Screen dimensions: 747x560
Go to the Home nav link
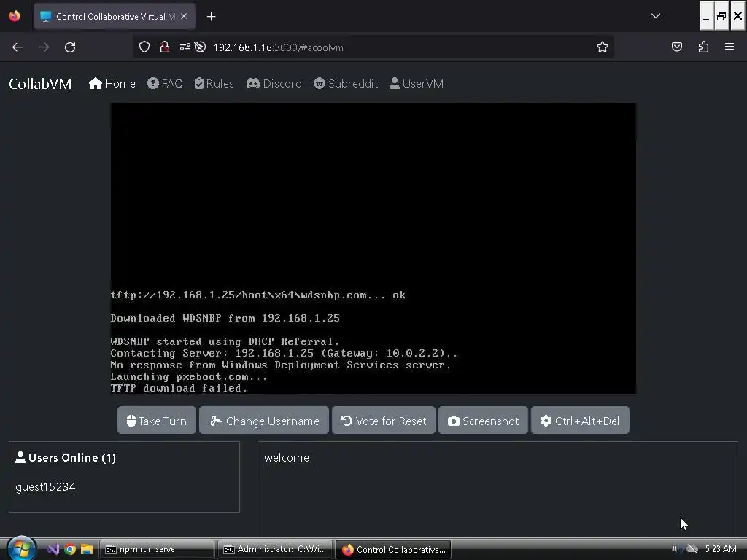click(112, 83)
